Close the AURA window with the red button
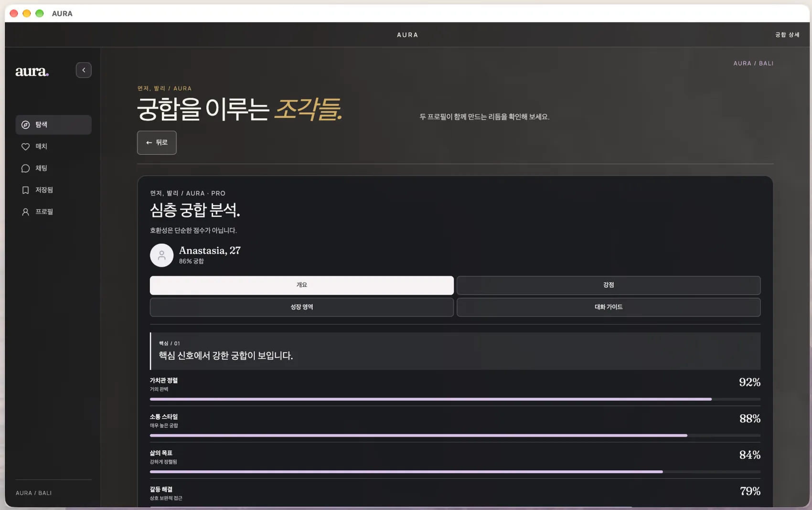Viewport: 812px width, 510px height. coord(14,13)
